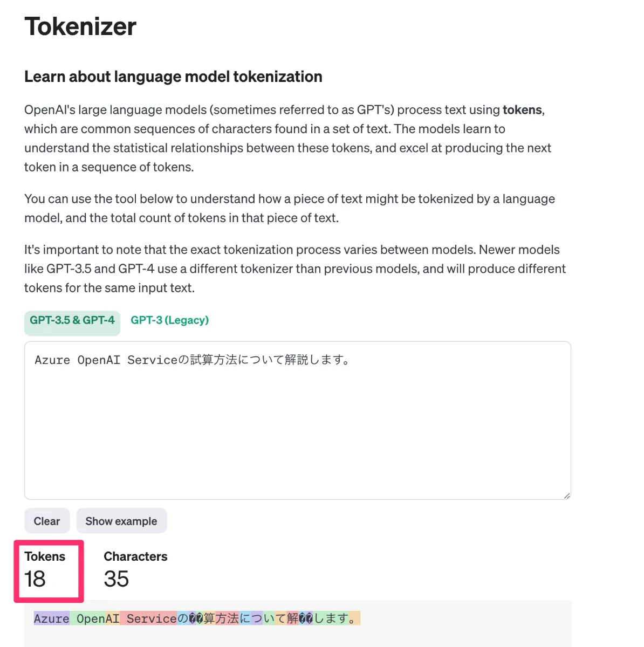Click the 方法 token highlight
The image size is (644, 647).
[x=227, y=618]
